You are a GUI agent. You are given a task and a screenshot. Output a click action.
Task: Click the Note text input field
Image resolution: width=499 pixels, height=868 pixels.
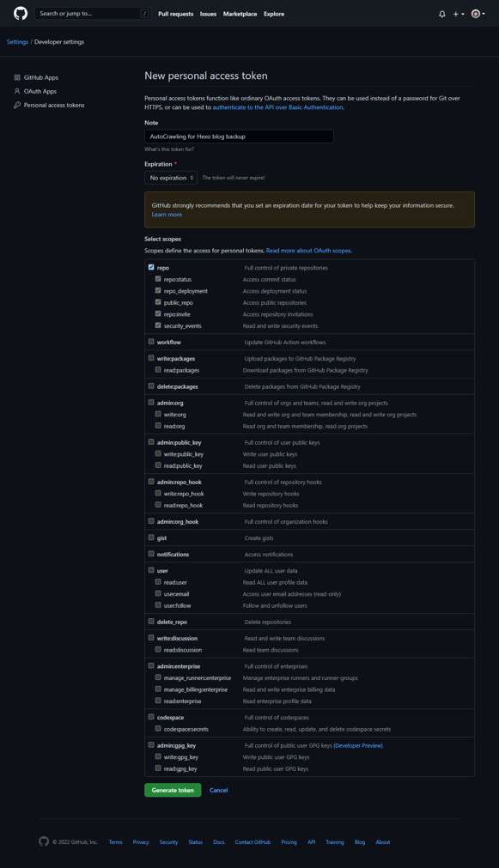point(240,137)
